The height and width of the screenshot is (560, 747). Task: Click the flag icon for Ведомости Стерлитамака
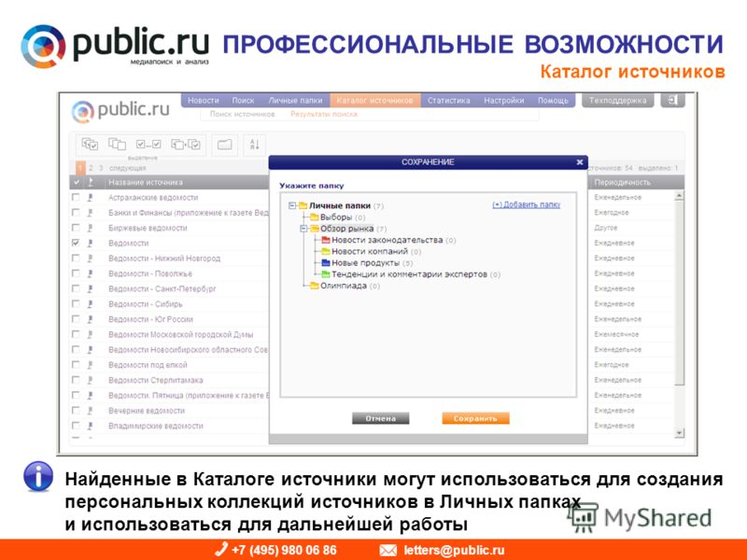[x=90, y=380]
